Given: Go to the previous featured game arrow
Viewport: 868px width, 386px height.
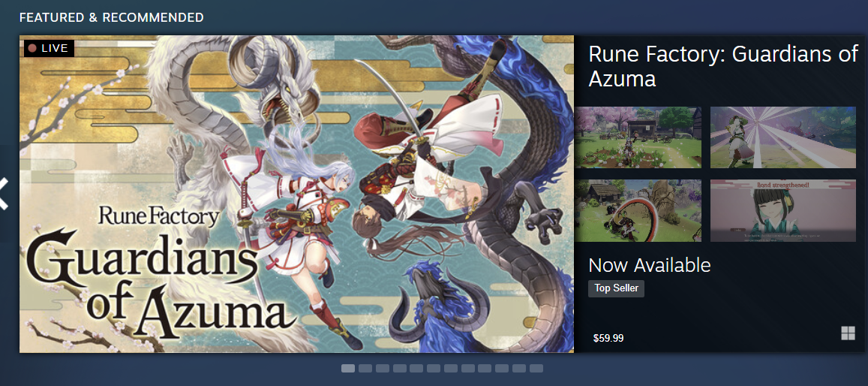Looking at the screenshot, I should pos(3,193).
